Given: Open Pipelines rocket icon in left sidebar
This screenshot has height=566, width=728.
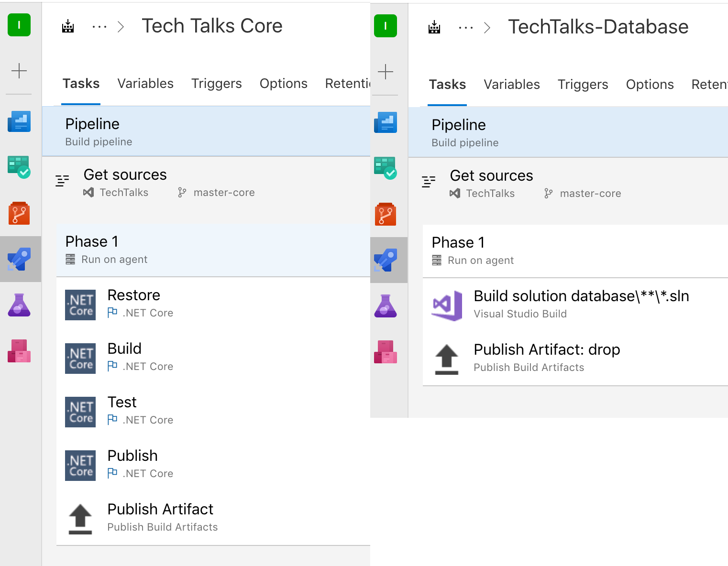Looking at the screenshot, I should pos(19,259).
